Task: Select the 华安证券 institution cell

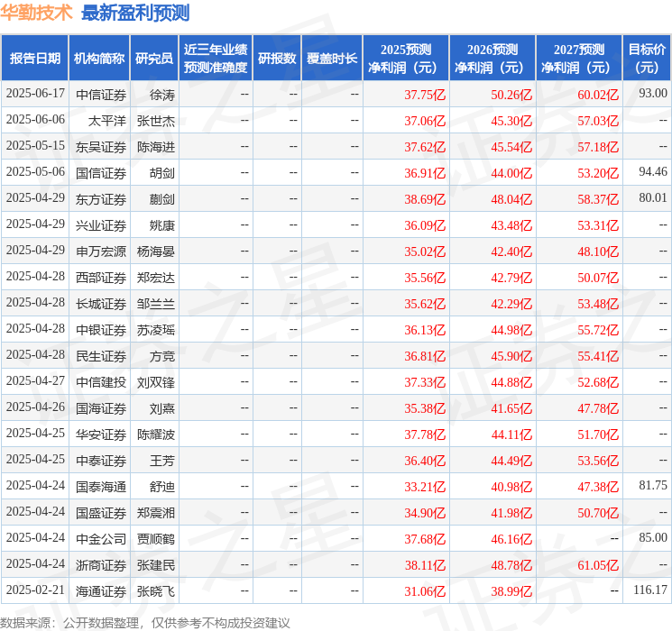Action: click(101, 434)
